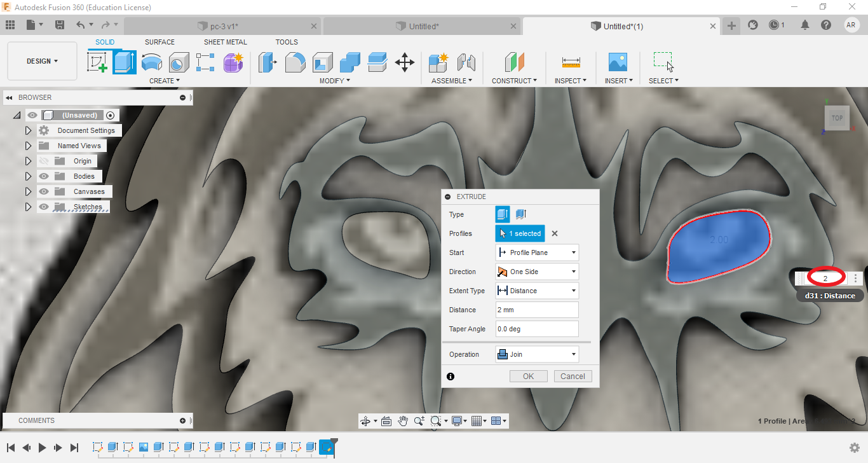Click the New Component icon
The width and height of the screenshot is (868, 463).
click(438, 62)
